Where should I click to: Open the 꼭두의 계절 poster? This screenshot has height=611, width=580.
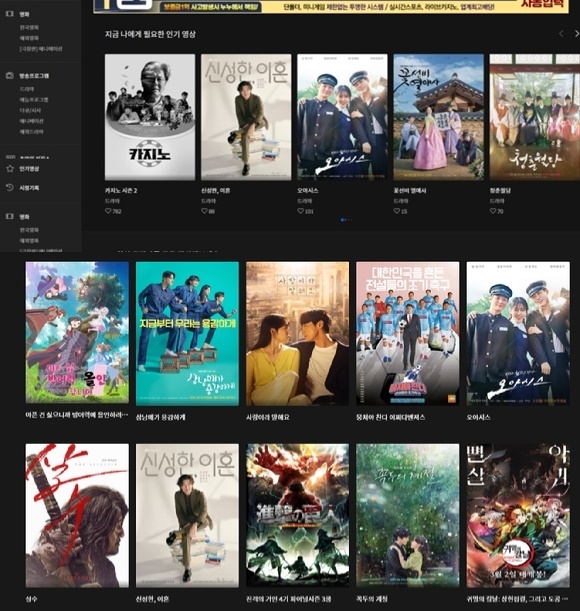pyautogui.click(x=408, y=515)
